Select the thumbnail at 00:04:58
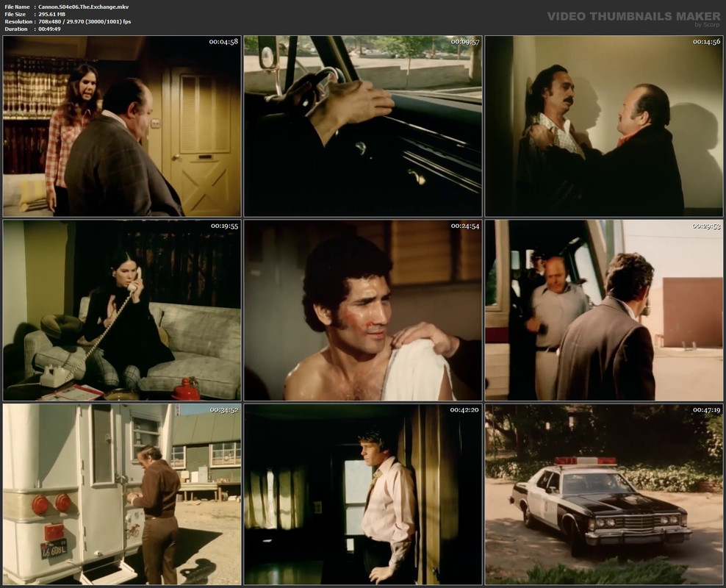Image resolution: width=726 pixels, height=588 pixels. coord(122,126)
